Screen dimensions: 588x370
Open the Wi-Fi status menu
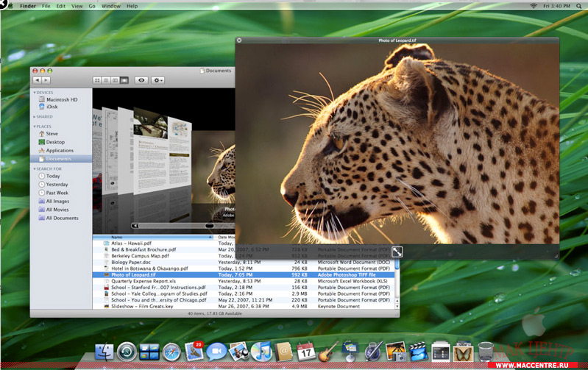[534, 6]
